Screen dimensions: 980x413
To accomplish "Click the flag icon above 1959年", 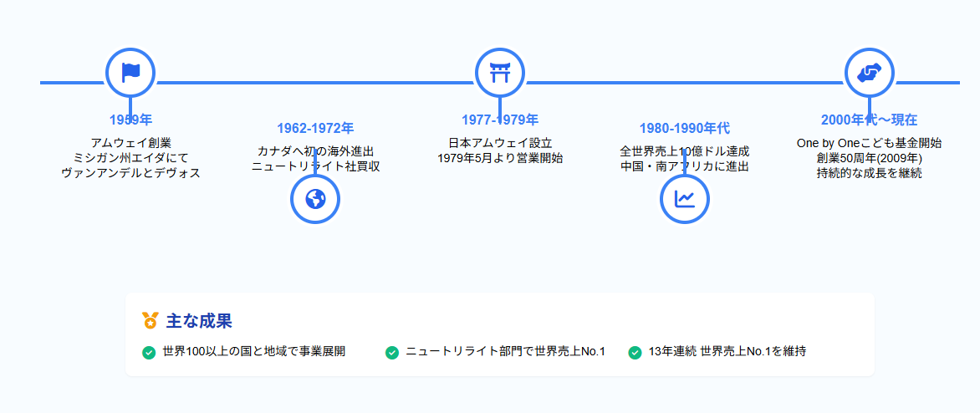I will click(x=130, y=73).
